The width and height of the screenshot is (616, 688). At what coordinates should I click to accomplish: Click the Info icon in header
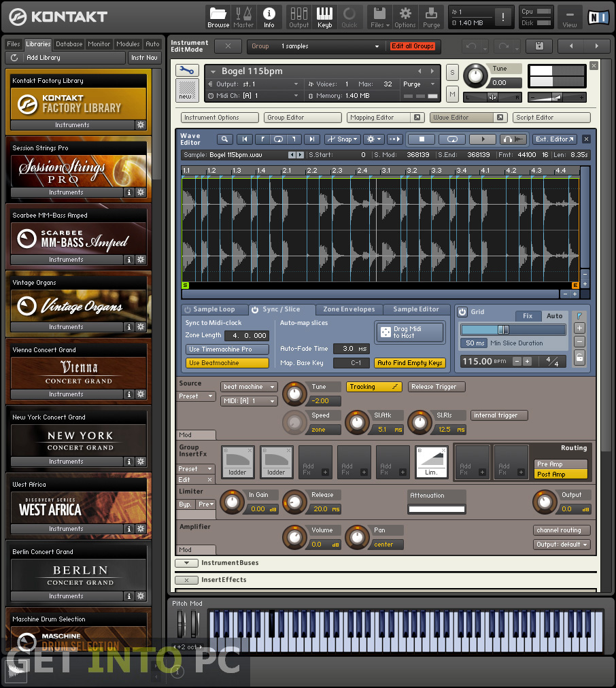269,17
